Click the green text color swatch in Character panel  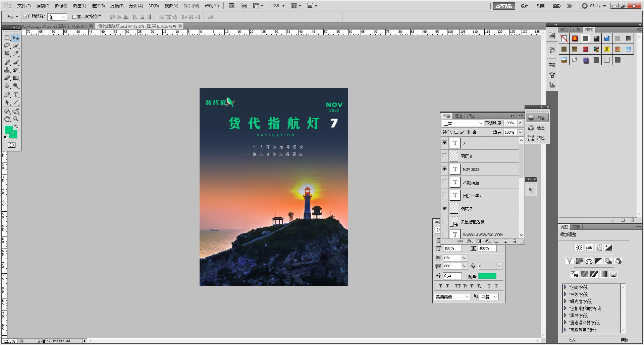tap(487, 276)
